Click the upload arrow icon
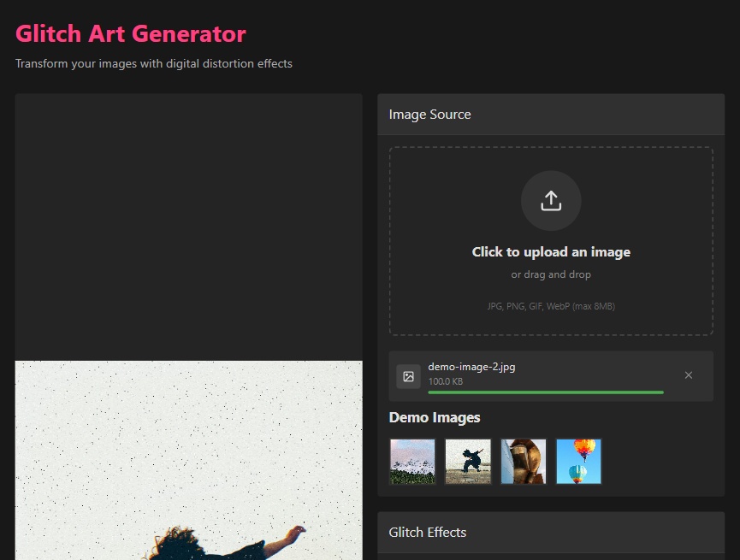740x560 pixels. click(551, 201)
